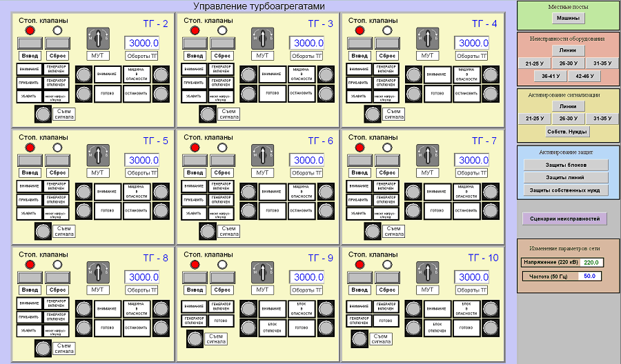Click the Напряжение (220 кВ) value field
Image resolution: width=621 pixels, height=364 pixels.
coord(591,263)
